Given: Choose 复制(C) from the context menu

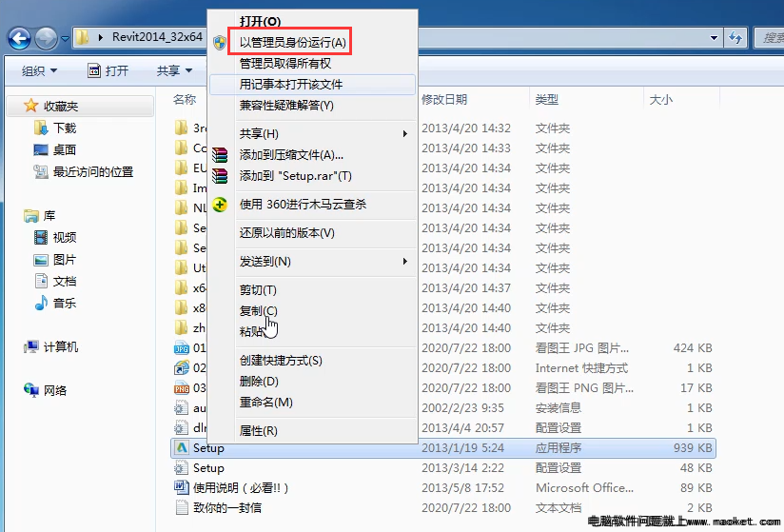Looking at the screenshot, I should [258, 311].
